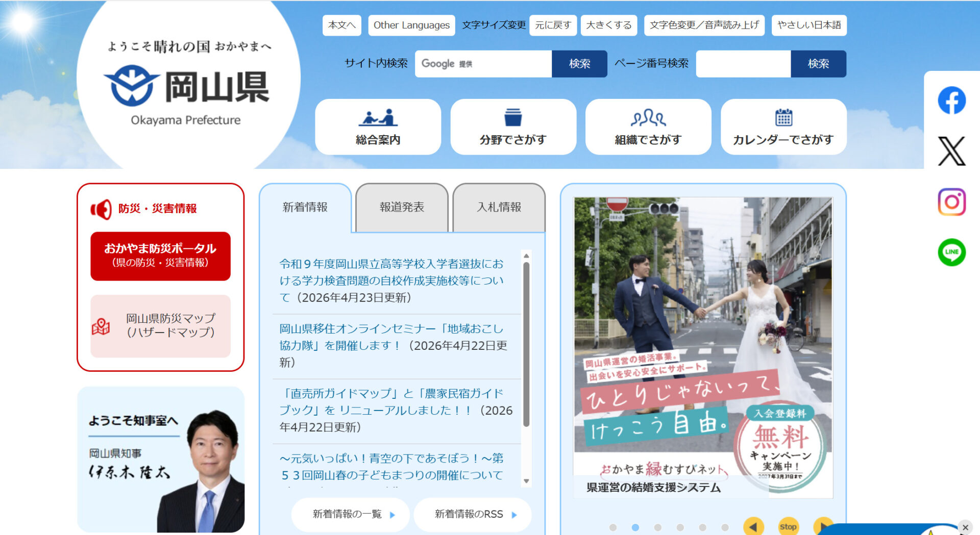Select the first carousel dot
The width and height of the screenshot is (980, 535).
[x=613, y=527]
